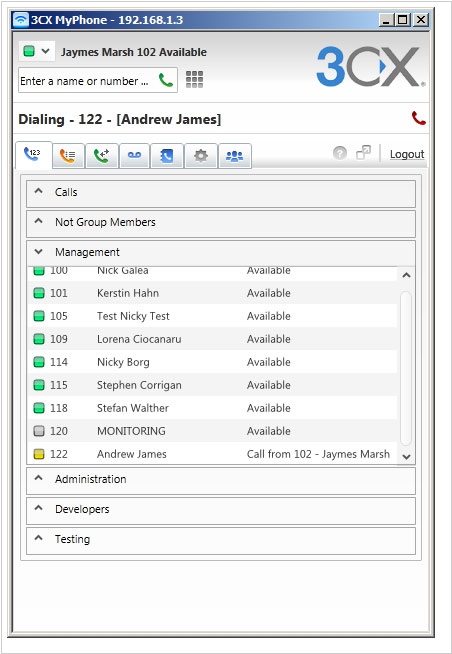Click extension number 120
The height and width of the screenshot is (654, 452).
click(59, 431)
